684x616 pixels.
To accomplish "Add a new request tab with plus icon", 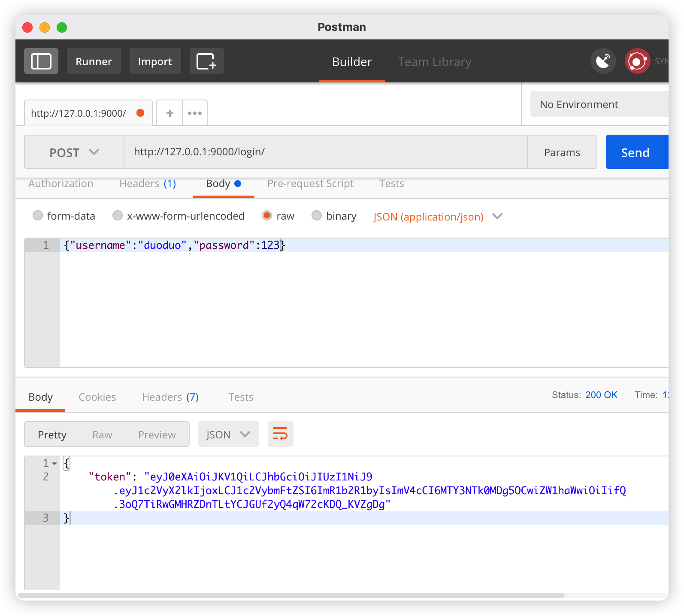I will point(170,113).
